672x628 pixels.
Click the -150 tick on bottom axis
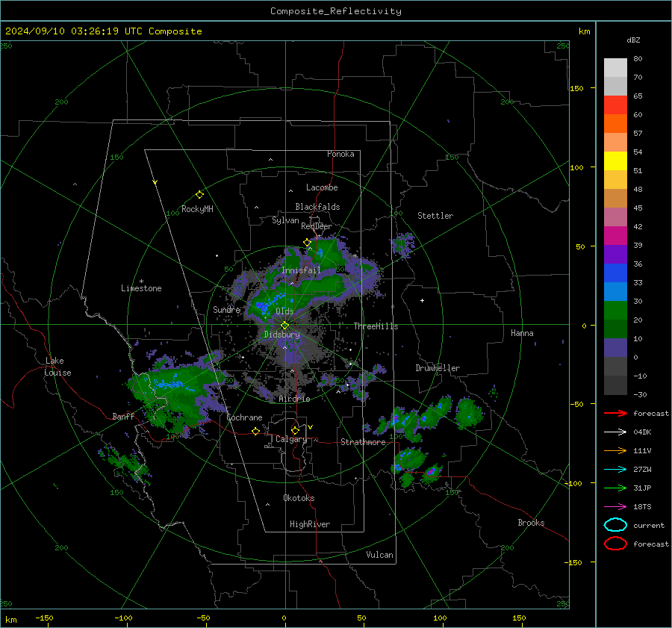[x=44, y=618]
